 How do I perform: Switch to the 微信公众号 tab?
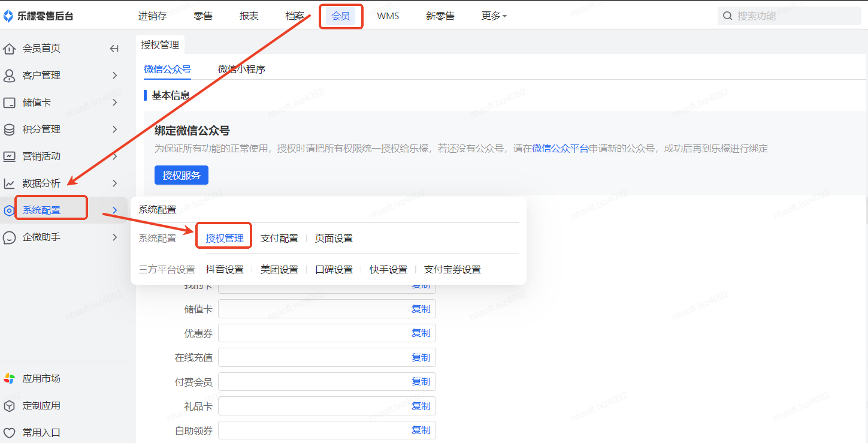pyautogui.click(x=167, y=69)
